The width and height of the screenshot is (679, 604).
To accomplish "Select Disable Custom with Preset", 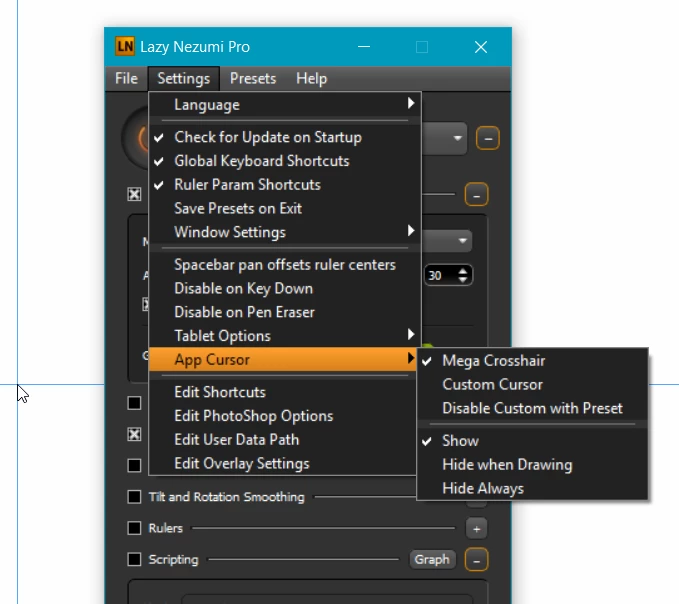I will pos(533,408).
